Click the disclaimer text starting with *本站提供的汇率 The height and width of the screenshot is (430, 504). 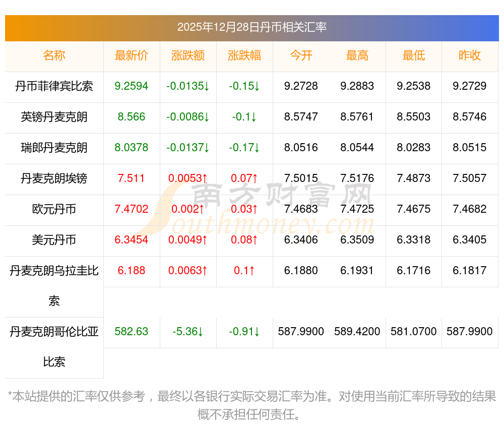(x=251, y=406)
